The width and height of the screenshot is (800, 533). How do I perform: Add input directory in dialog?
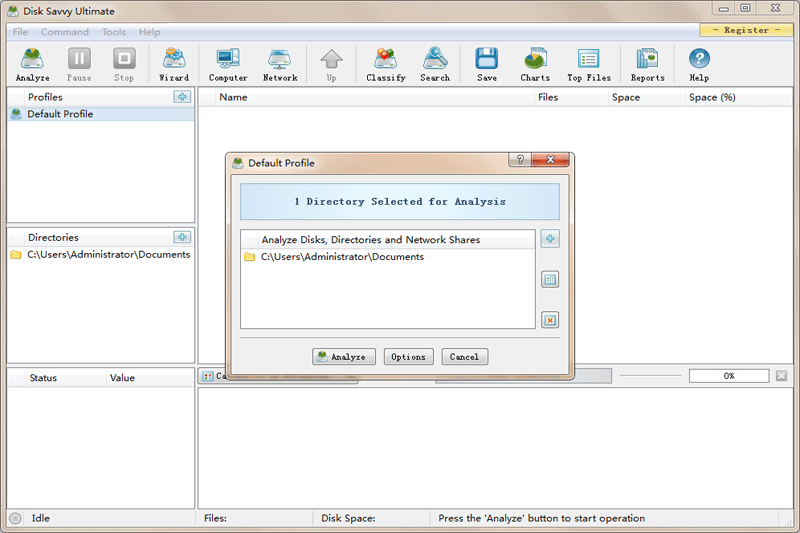550,239
